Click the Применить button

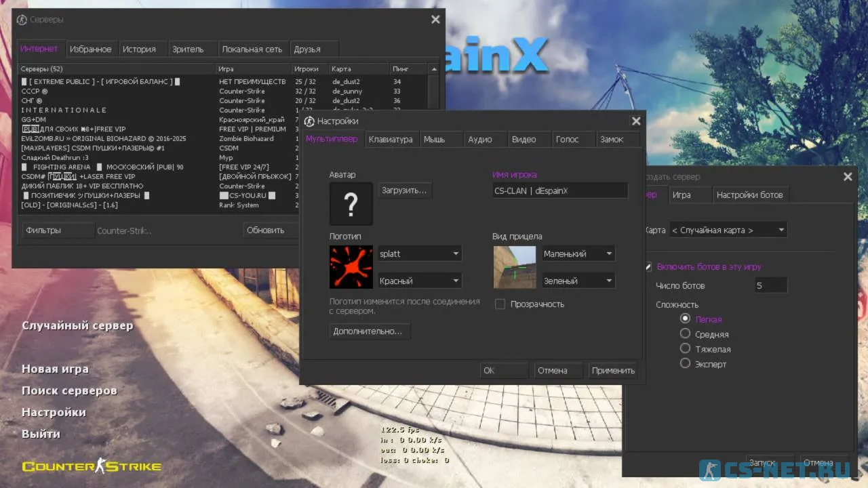coord(613,370)
